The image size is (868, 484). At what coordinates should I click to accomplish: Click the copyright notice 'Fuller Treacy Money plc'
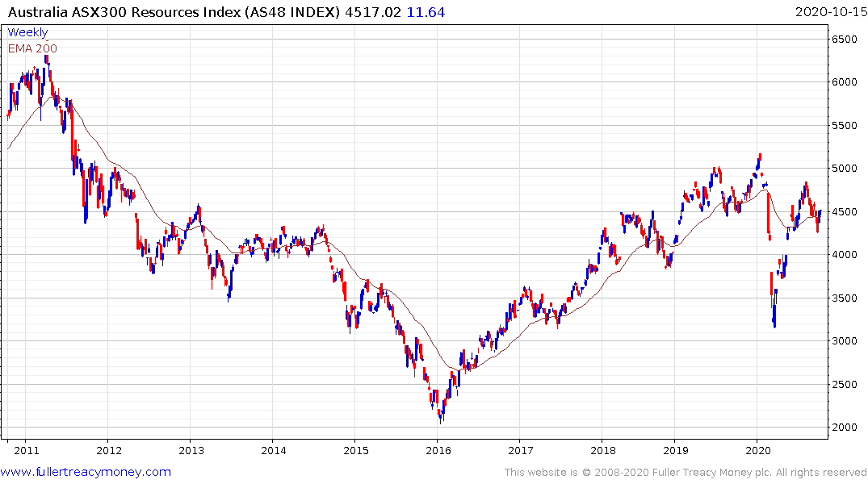712,473
